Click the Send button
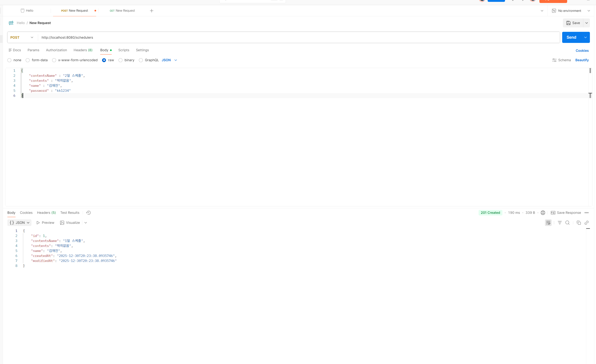Screen dimensions: 596x364 coord(571,38)
